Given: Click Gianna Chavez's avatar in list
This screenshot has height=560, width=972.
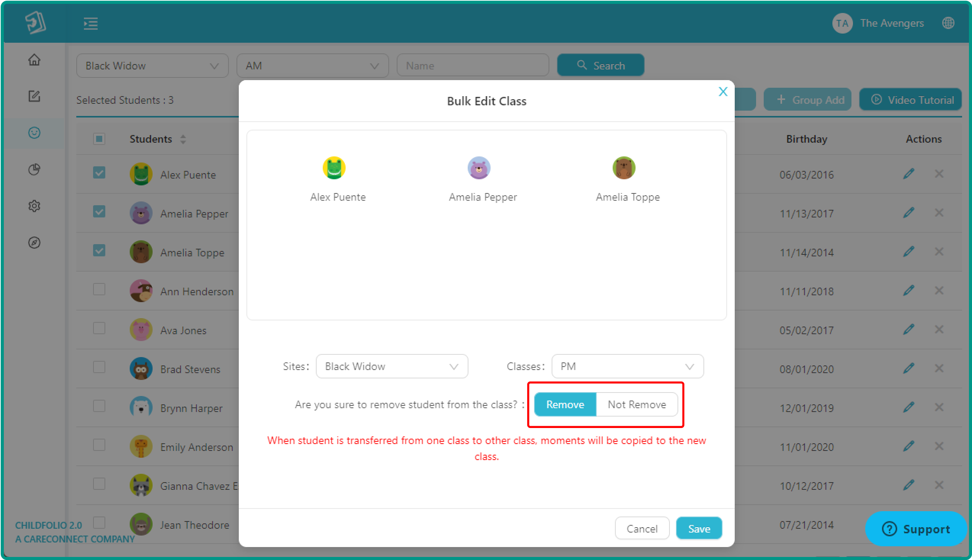Looking at the screenshot, I should coord(141,485).
